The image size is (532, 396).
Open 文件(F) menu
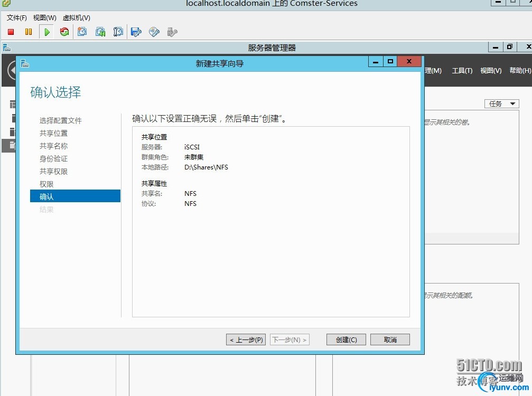pyautogui.click(x=16, y=17)
